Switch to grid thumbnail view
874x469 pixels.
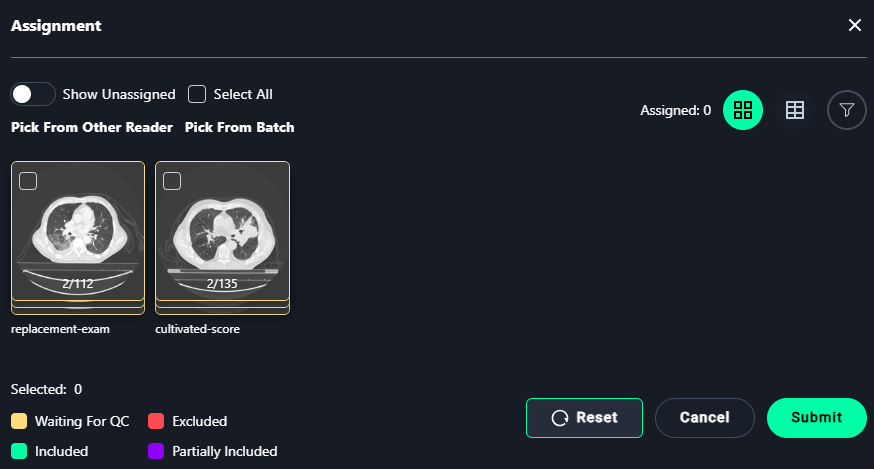click(742, 110)
